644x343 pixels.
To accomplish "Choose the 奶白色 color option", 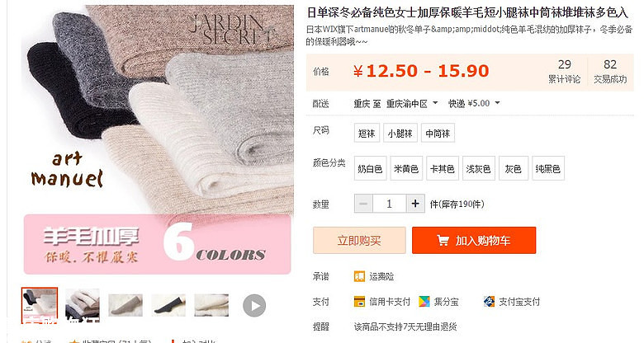I will pos(370,169).
